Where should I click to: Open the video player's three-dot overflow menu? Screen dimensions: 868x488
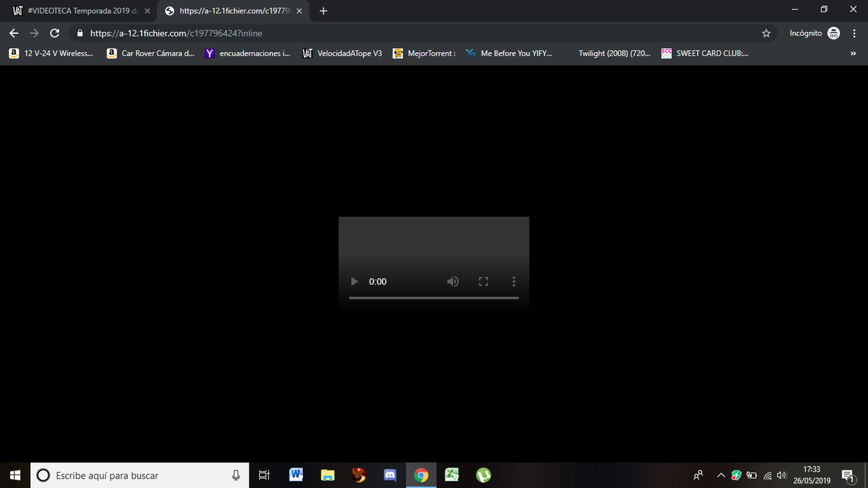pyautogui.click(x=513, y=281)
